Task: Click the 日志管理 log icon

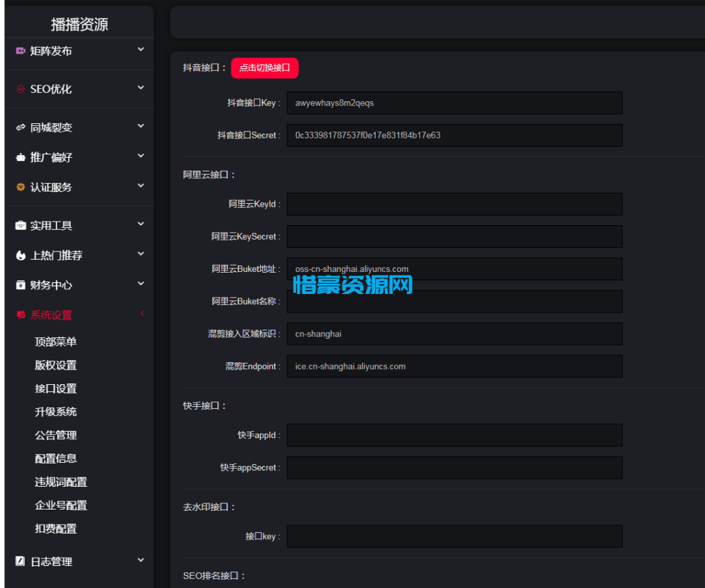Action: tap(19, 561)
